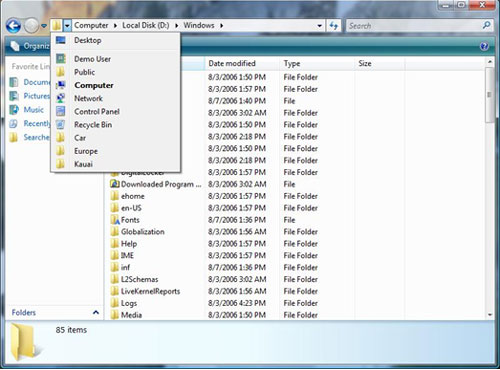The width and height of the screenshot is (500, 370).
Task: Select Desktop in the dropdown menu
Action: (115, 40)
